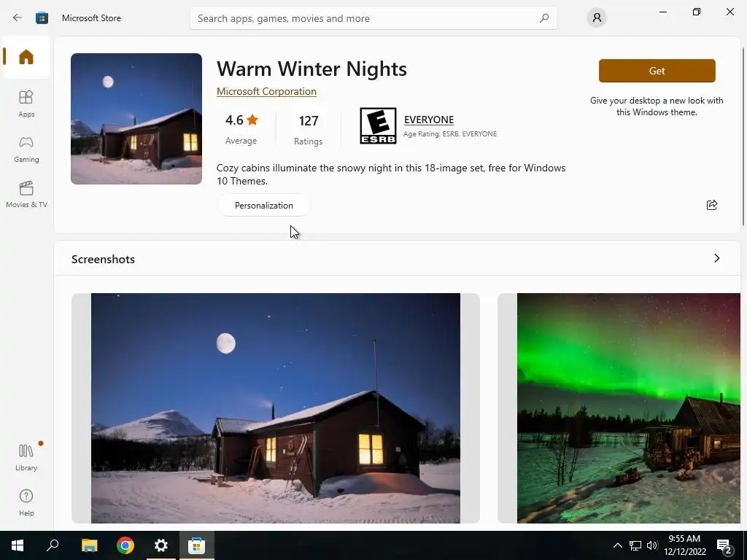The image size is (747, 560).
Task: Open the network tray icon
Action: (x=635, y=545)
